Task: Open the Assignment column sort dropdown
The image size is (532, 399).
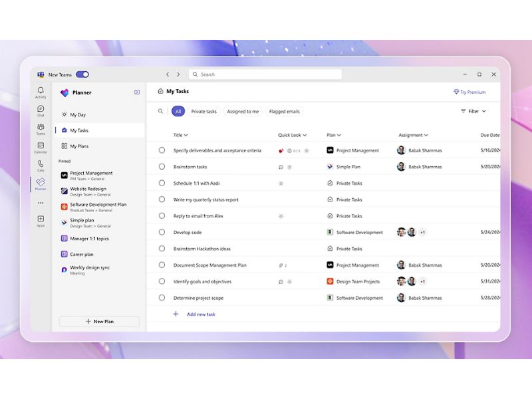Action: (413, 135)
